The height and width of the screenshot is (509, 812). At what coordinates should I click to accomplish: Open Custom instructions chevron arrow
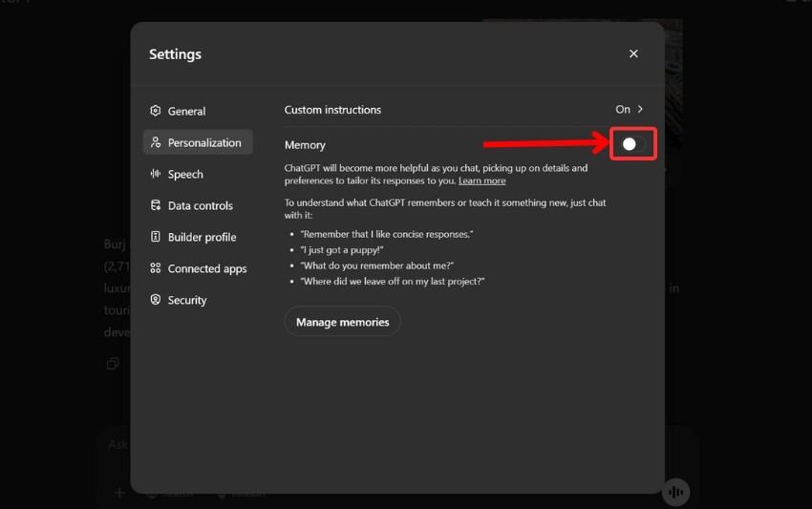tap(641, 109)
